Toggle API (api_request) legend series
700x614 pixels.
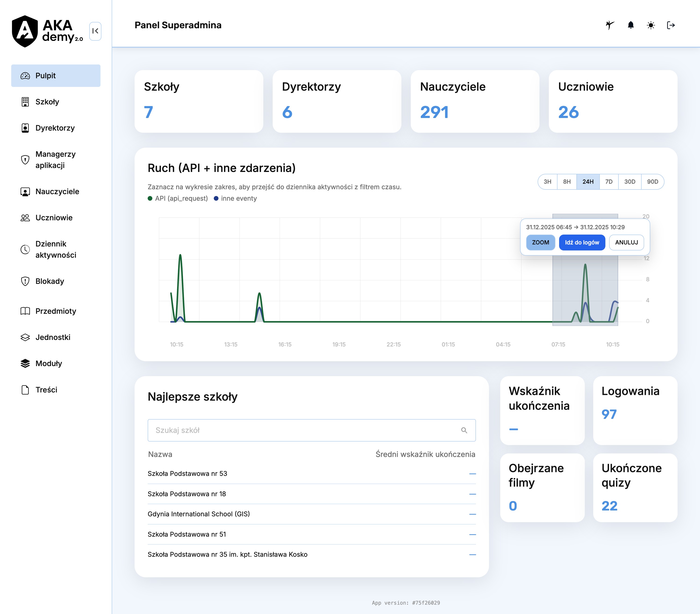click(178, 198)
